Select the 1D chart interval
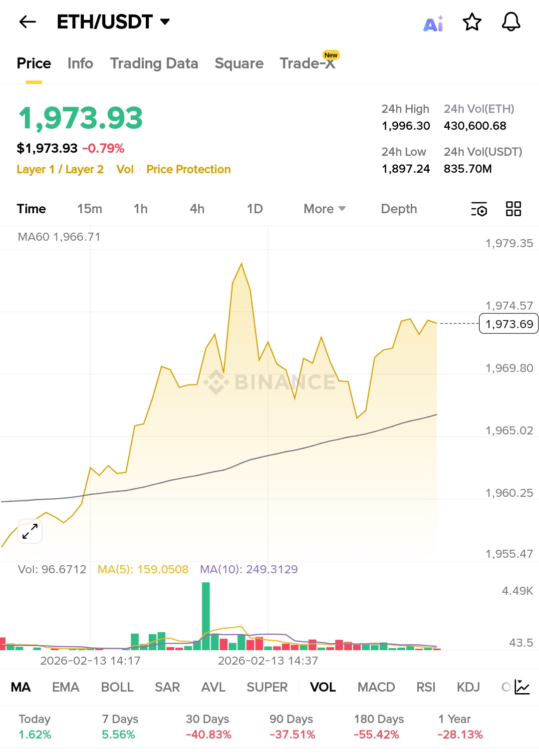The image size is (539, 756). (255, 209)
